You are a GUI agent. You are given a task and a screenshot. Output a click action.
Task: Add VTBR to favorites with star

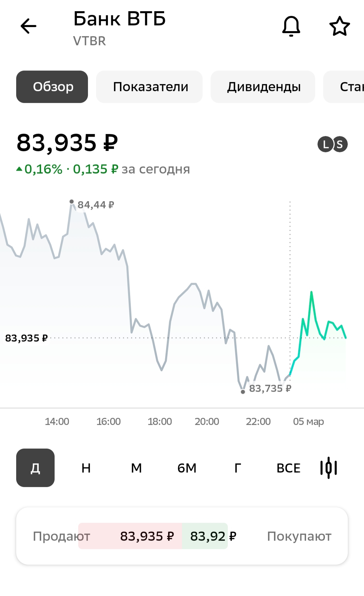[339, 26]
